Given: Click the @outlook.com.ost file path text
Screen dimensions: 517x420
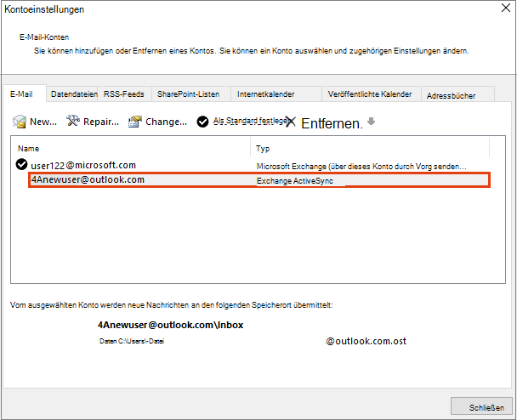Looking at the screenshot, I should pos(366,341).
